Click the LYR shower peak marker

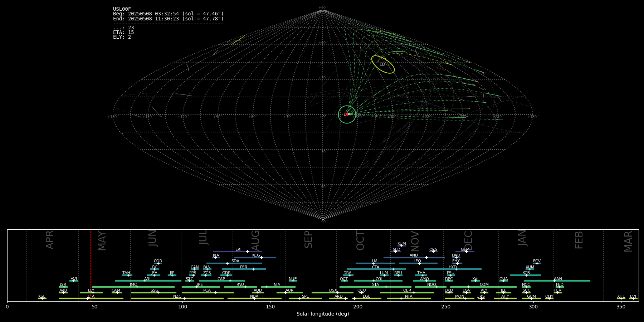(64, 287)
